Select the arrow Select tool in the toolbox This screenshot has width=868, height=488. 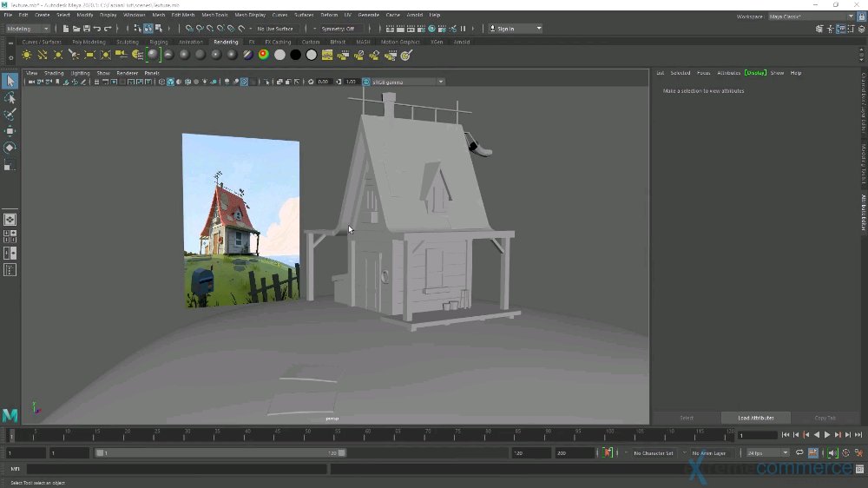10,81
